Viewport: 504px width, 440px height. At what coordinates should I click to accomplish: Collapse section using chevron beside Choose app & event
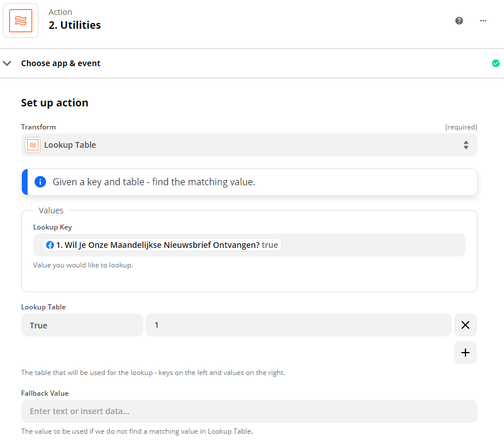point(7,63)
